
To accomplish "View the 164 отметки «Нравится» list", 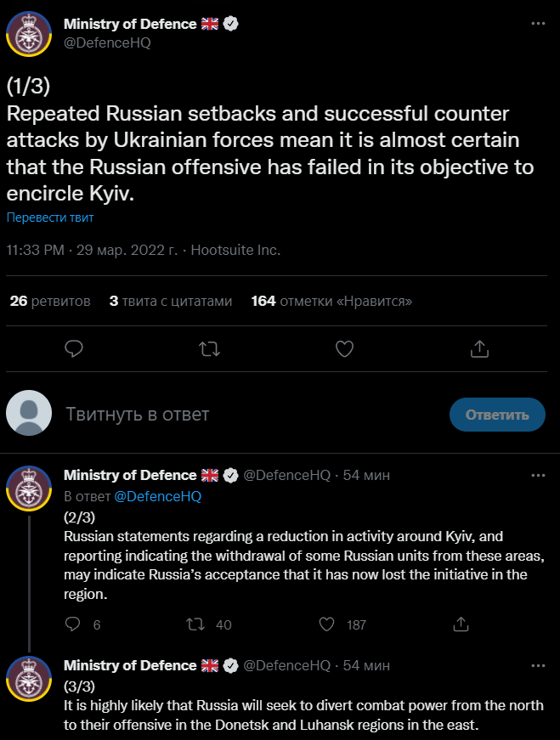I will point(331,301).
